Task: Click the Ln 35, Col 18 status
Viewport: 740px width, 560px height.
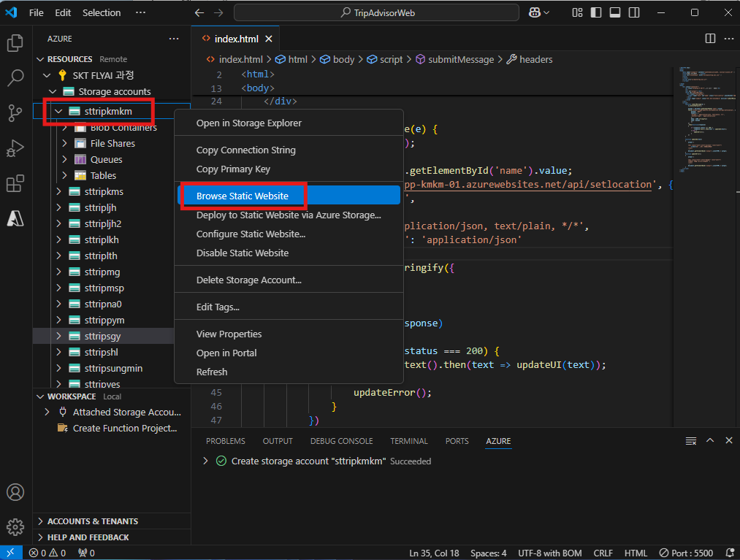Action: point(434,553)
